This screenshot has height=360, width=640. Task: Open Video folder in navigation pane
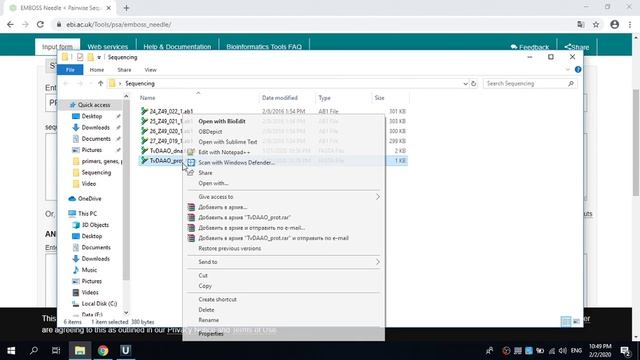coord(89,184)
